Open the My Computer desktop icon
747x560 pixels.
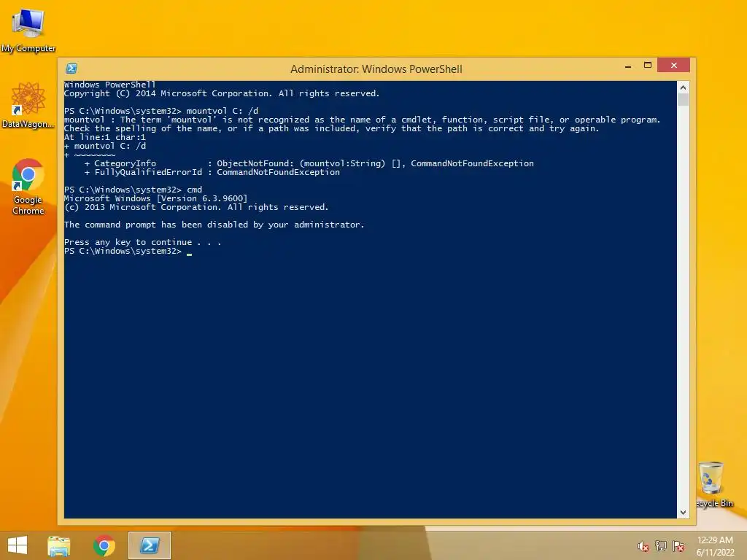28,29
